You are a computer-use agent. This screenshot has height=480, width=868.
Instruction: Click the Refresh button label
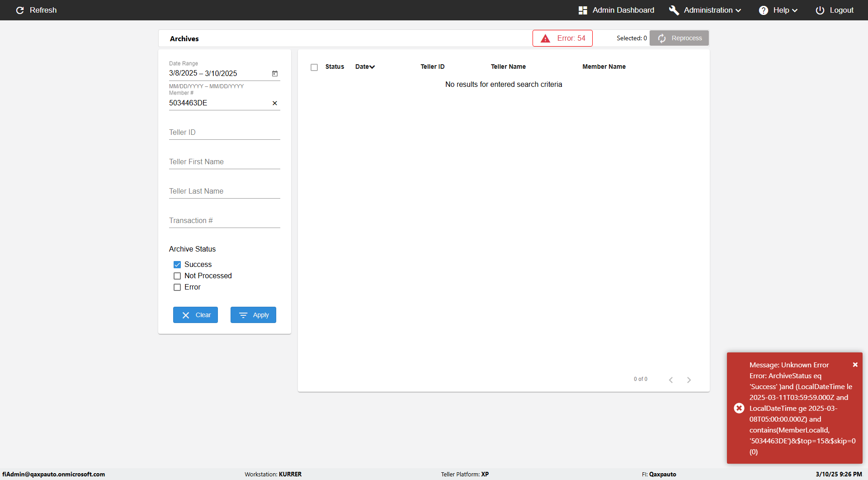click(x=43, y=10)
